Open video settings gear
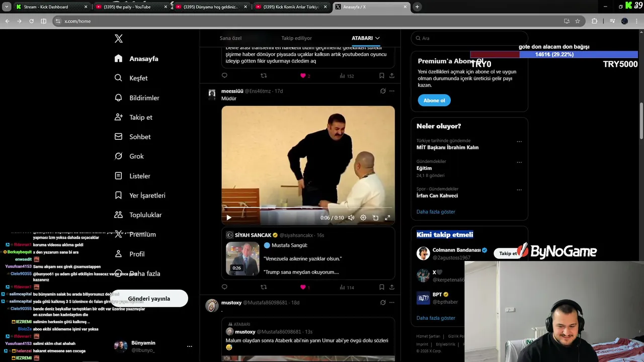Image resolution: width=644 pixels, height=362 pixels. tap(363, 218)
